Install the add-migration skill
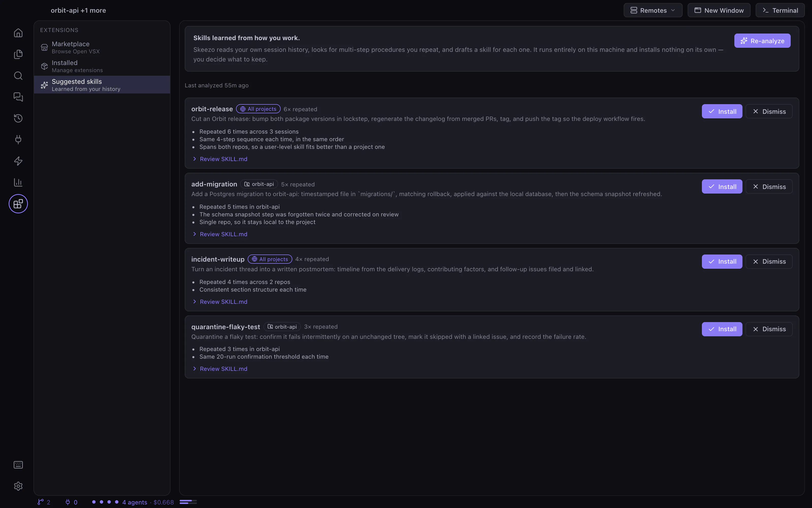 pyautogui.click(x=722, y=186)
